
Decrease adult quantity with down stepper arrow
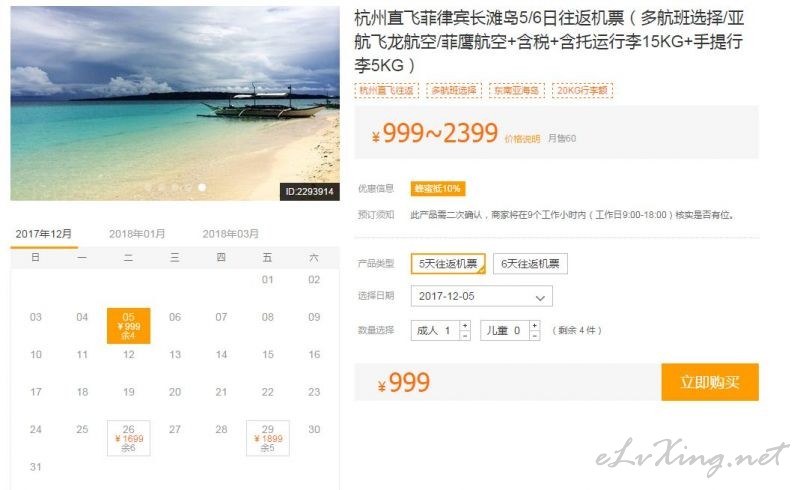[465, 335]
